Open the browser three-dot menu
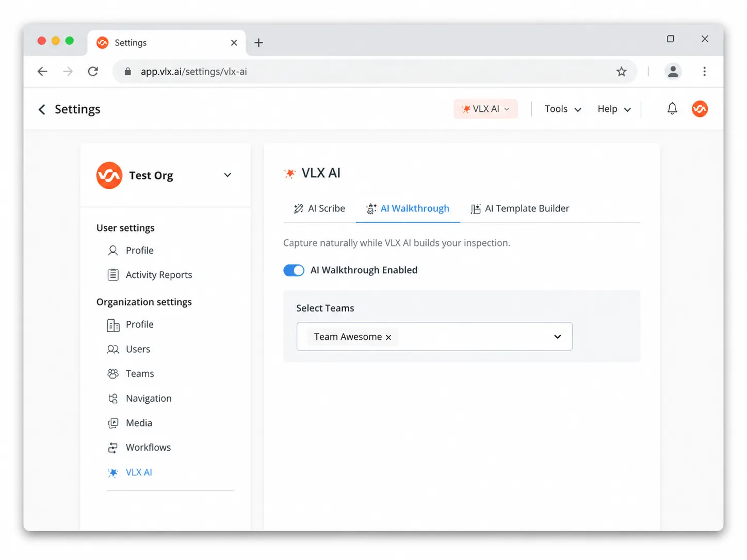Viewport: 747px width, 560px height. (704, 72)
